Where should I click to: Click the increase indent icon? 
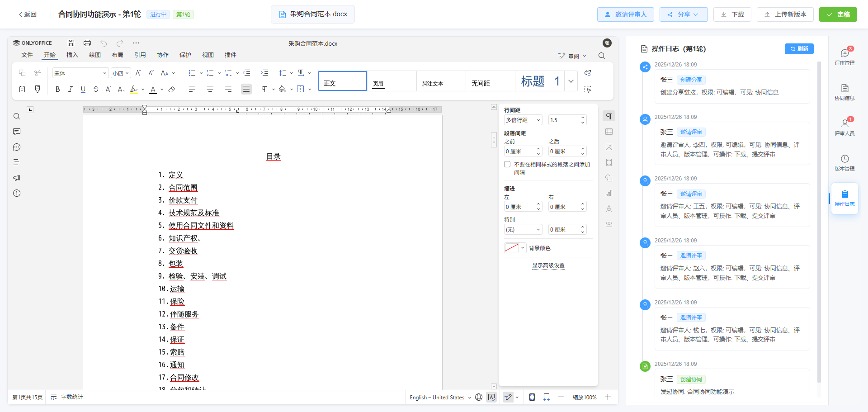click(x=264, y=73)
